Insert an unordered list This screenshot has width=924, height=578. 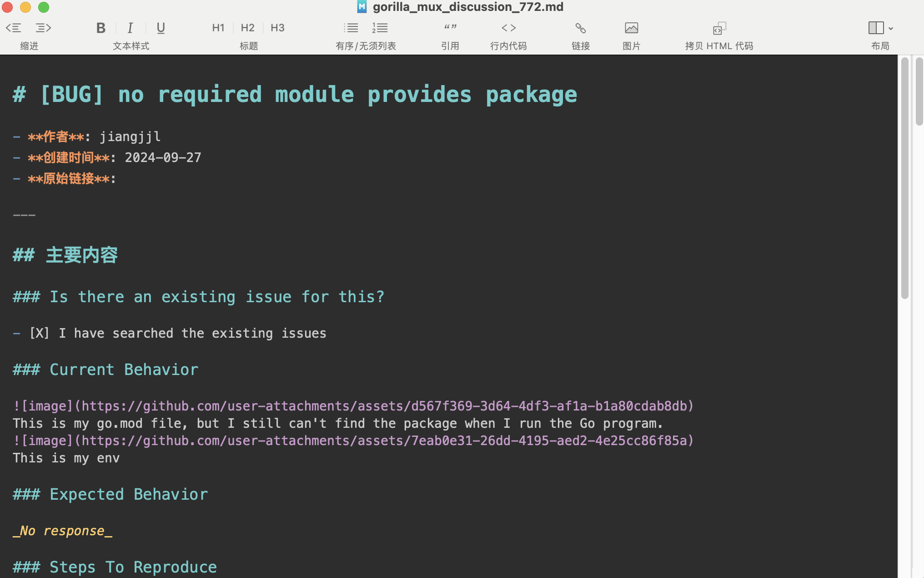tap(351, 28)
